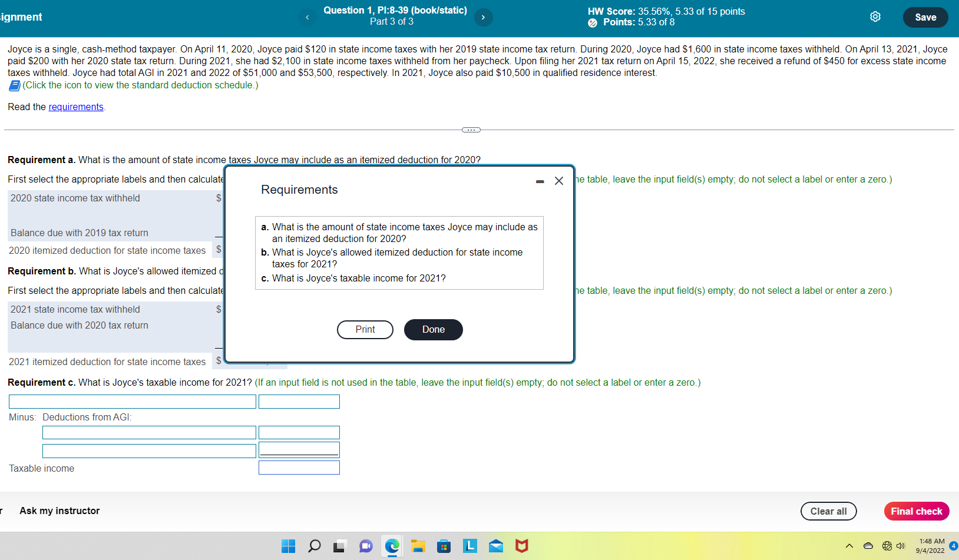Open the standard deduction schedule icon
This screenshot has width=959, height=560.
[x=14, y=85]
